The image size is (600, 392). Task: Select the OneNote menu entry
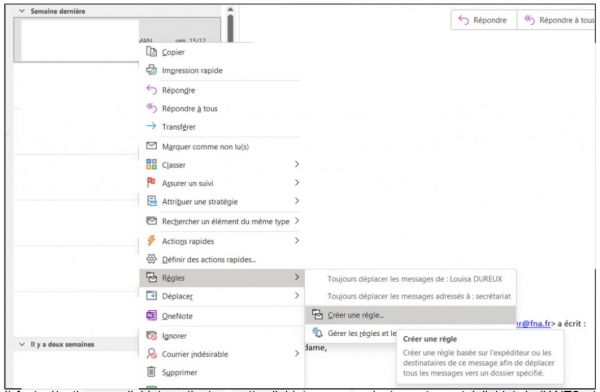pyautogui.click(x=222, y=316)
